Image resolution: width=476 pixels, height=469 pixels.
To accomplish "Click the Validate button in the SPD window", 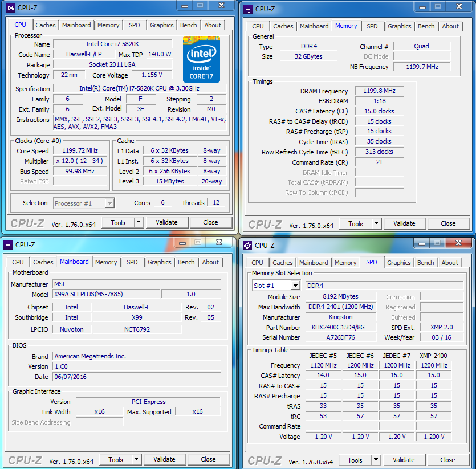I will coord(404,460).
